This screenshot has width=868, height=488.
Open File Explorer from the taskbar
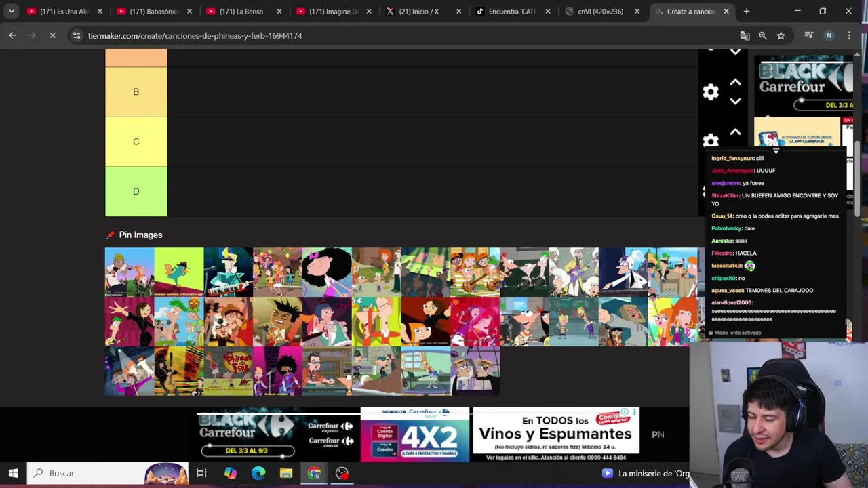(x=286, y=473)
